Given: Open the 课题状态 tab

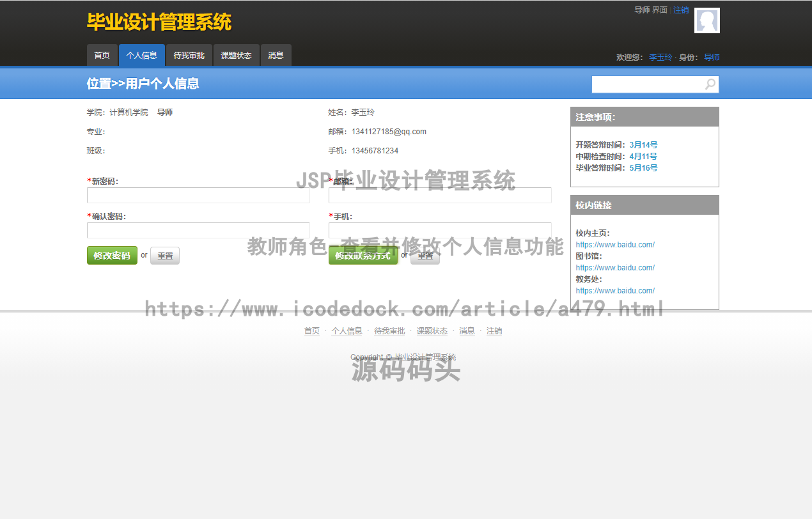Looking at the screenshot, I should point(236,55).
